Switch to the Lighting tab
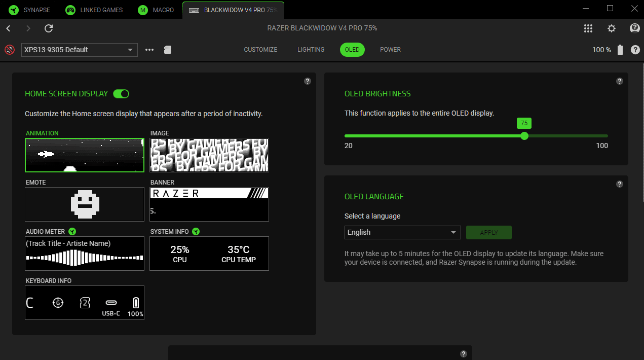 tap(311, 50)
